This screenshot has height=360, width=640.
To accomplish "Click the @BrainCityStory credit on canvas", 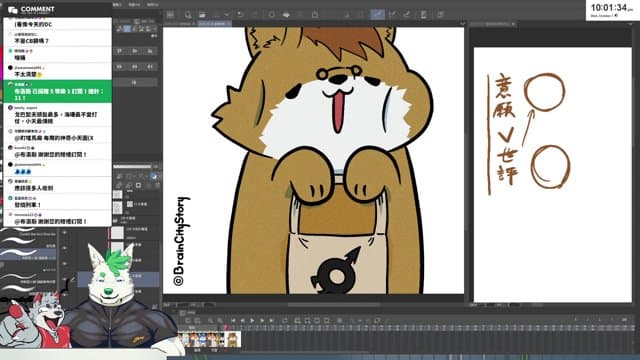I will click(x=181, y=241).
